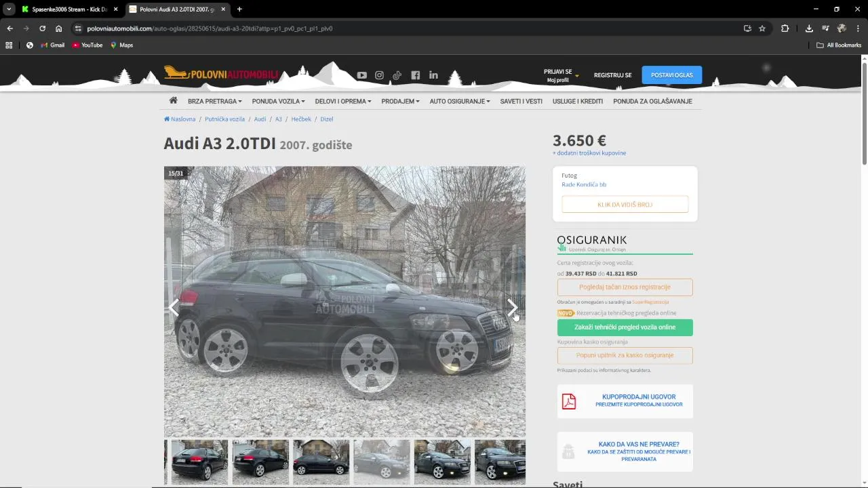Show previous photo with left arrow
Image resolution: width=868 pixels, height=488 pixels.
coord(175,307)
